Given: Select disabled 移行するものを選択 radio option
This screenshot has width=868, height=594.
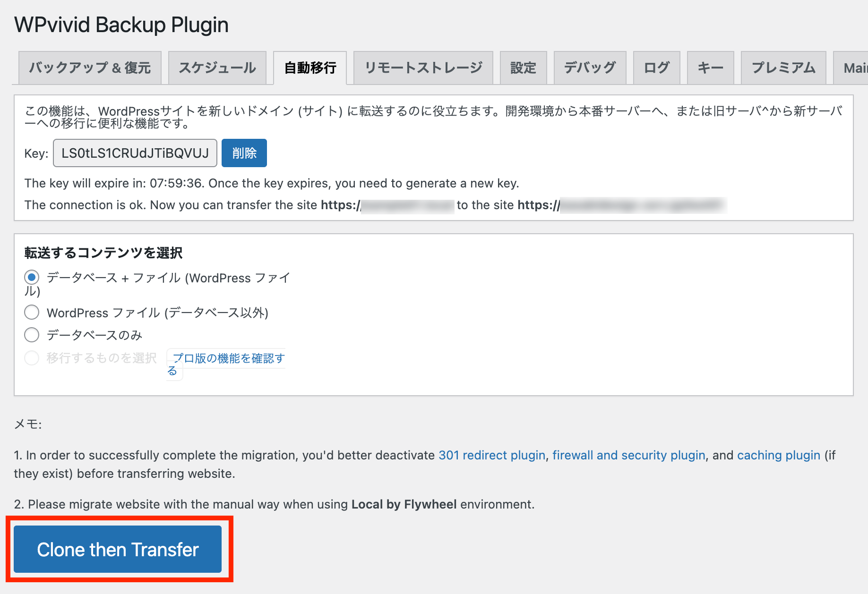Looking at the screenshot, I should click(32, 358).
